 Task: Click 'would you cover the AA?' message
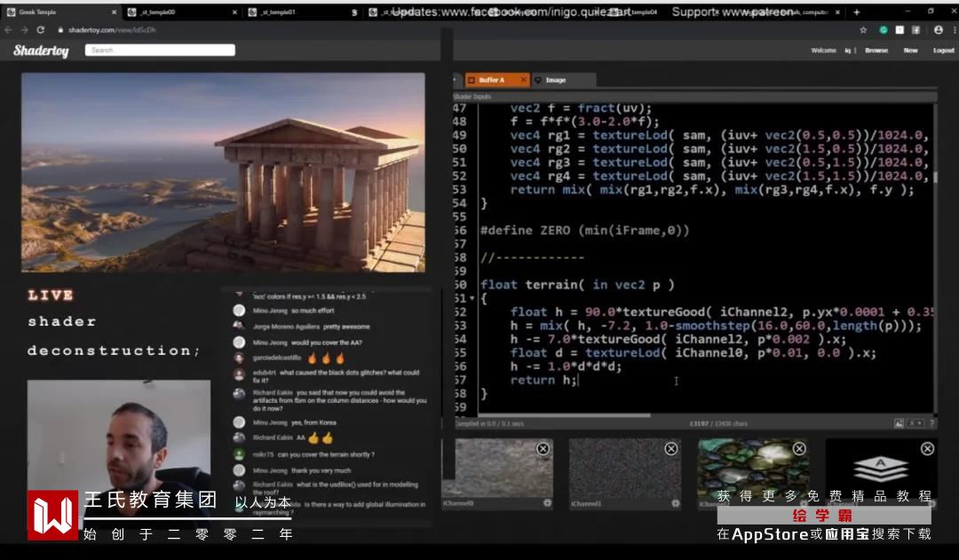pyautogui.click(x=307, y=343)
